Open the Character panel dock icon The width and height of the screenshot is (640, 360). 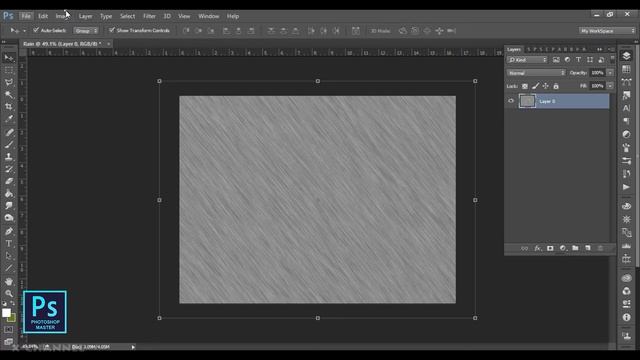[626, 108]
